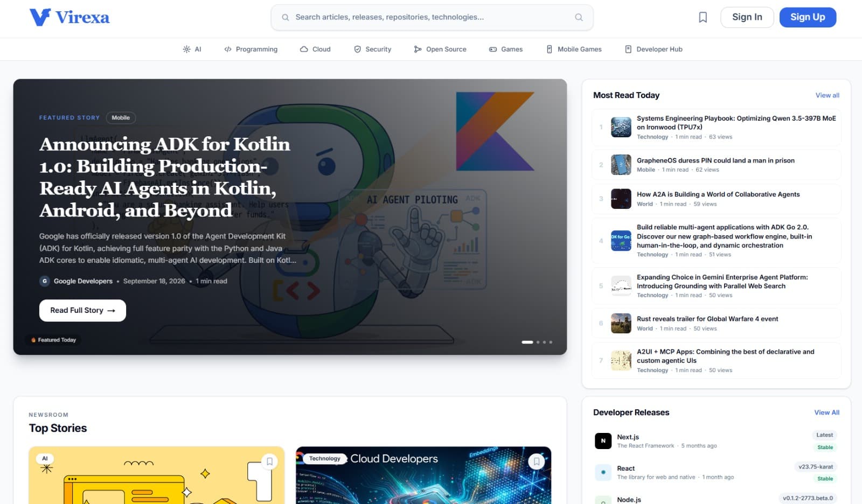Image resolution: width=862 pixels, height=504 pixels.
Task: Go to Cloud section
Action: coord(315,49)
